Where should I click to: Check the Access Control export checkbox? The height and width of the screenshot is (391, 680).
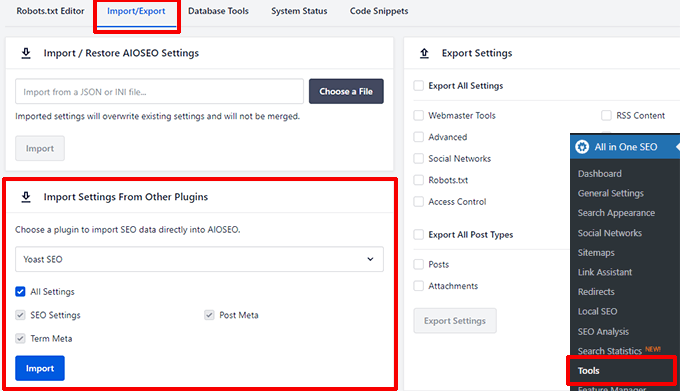[x=418, y=202]
